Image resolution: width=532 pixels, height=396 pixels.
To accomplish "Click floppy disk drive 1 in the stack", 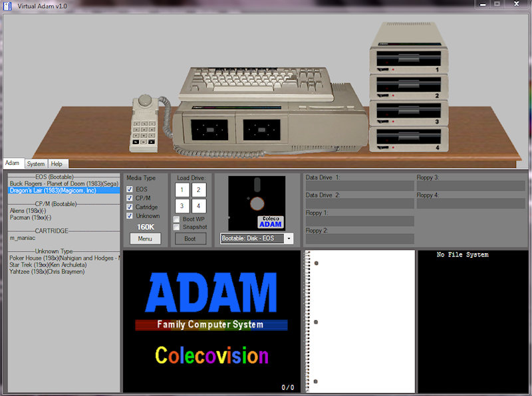I will 408,60.
